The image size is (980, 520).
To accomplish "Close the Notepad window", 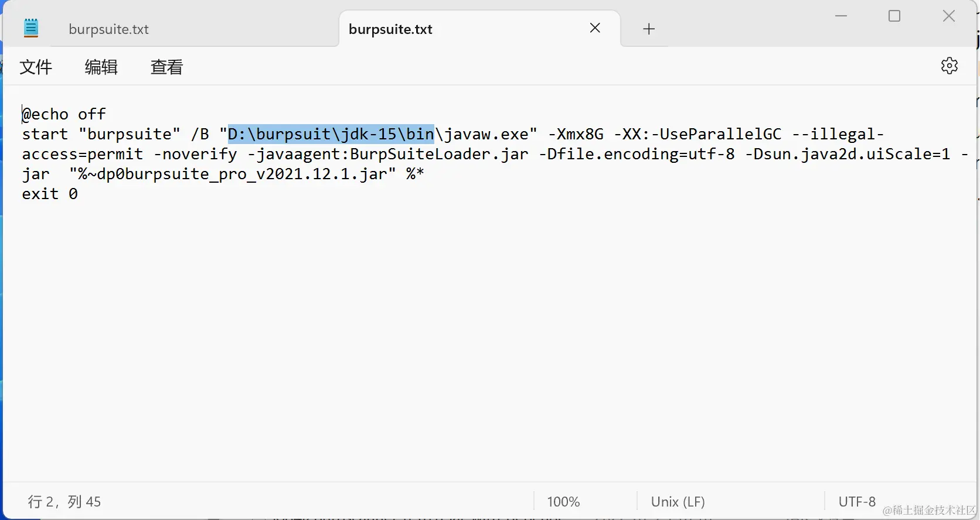I will 949,16.
